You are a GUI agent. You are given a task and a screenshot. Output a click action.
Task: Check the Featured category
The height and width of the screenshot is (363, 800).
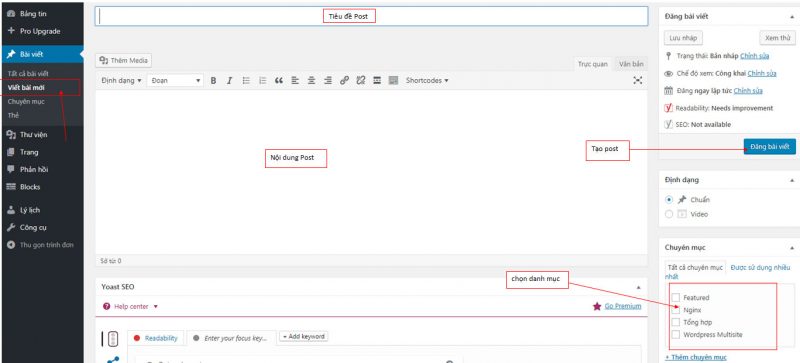(x=676, y=297)
